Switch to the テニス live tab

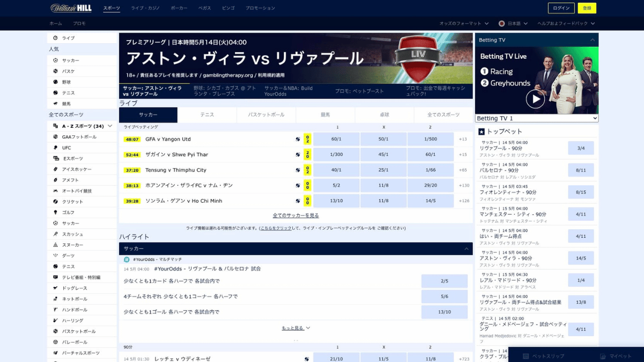point(207,115)
